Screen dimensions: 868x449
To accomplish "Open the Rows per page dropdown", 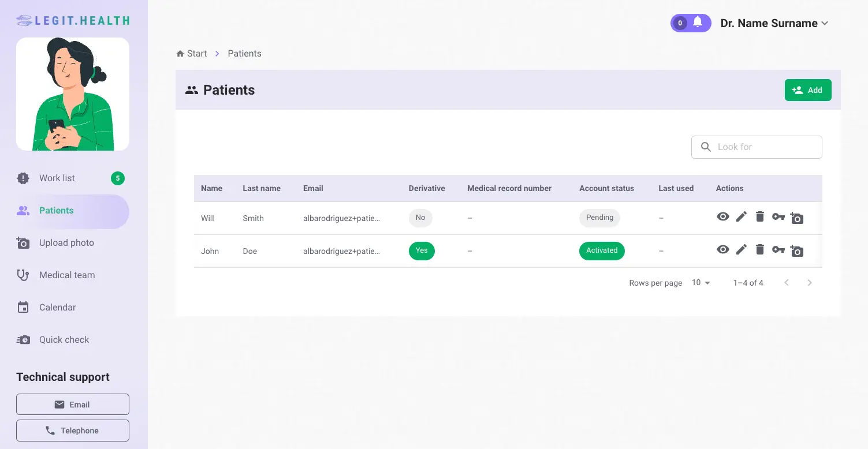I will point(700,282).
